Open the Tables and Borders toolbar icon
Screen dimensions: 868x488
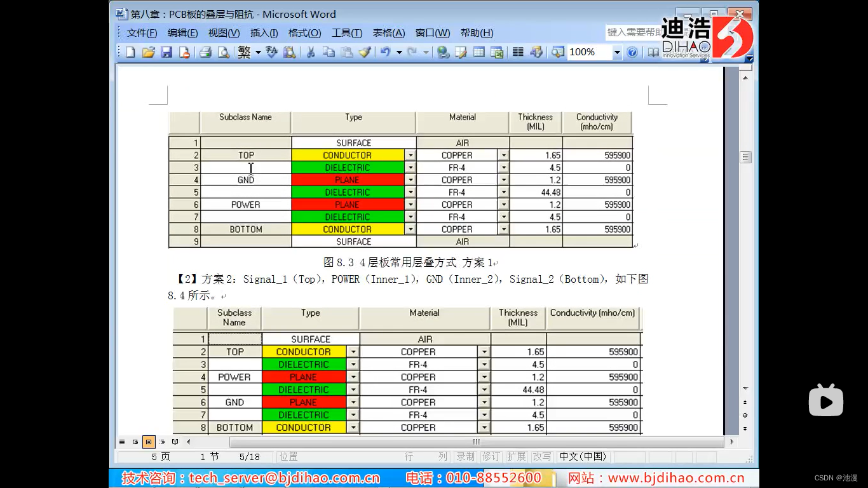click(461, 52)
